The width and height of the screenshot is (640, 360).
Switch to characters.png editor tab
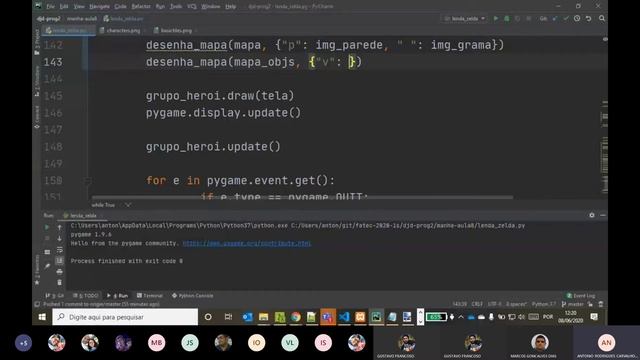pyautogui.click(x=122, y=30)
